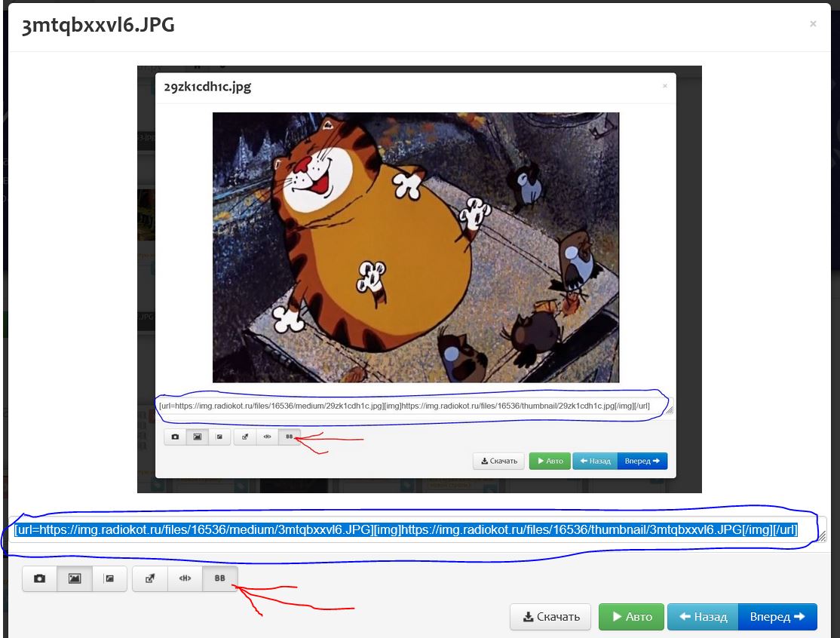Select the medium image size icon in main dialog
The image size is (840, 638).
tap(75, 578)
